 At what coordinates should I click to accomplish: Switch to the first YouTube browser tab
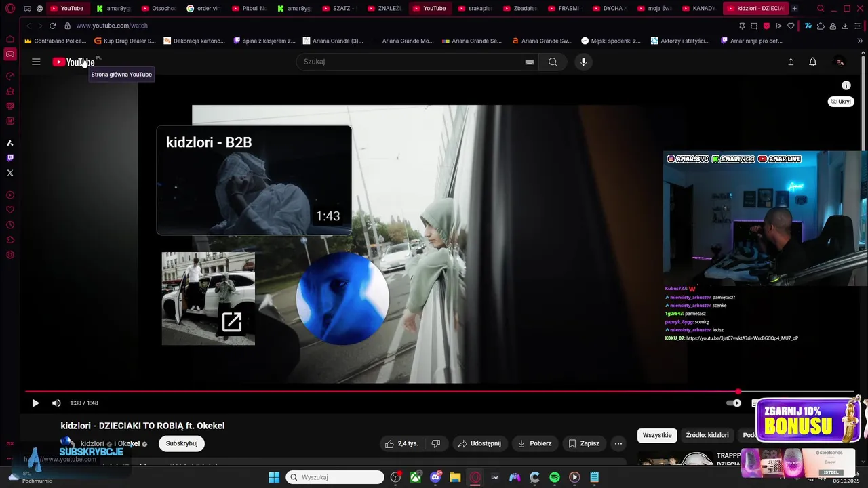(x=66, y=8)
